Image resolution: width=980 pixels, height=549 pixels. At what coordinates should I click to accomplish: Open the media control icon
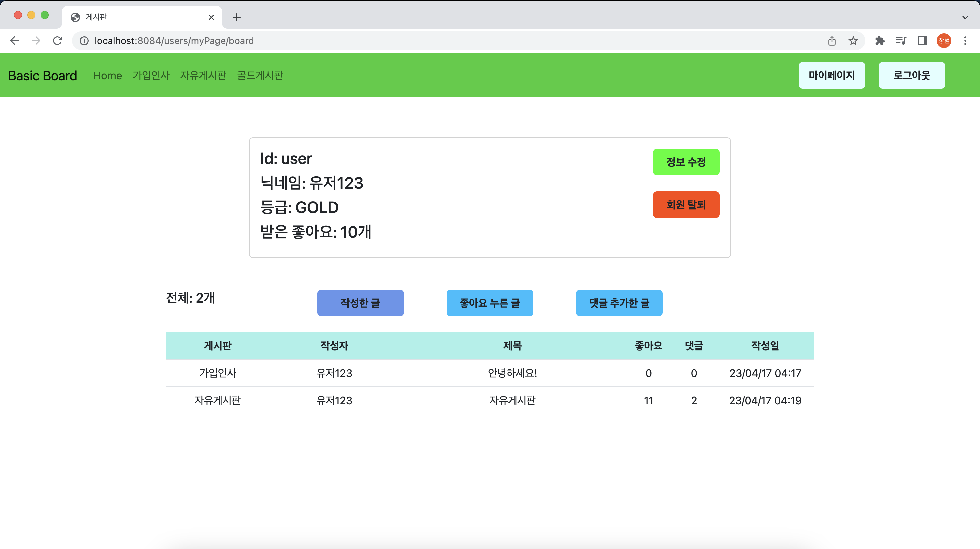coord(901,41)
